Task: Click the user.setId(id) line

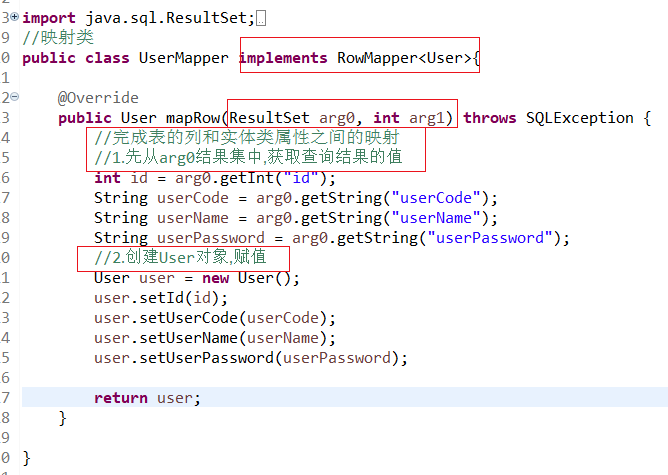Action: point(161,298)
